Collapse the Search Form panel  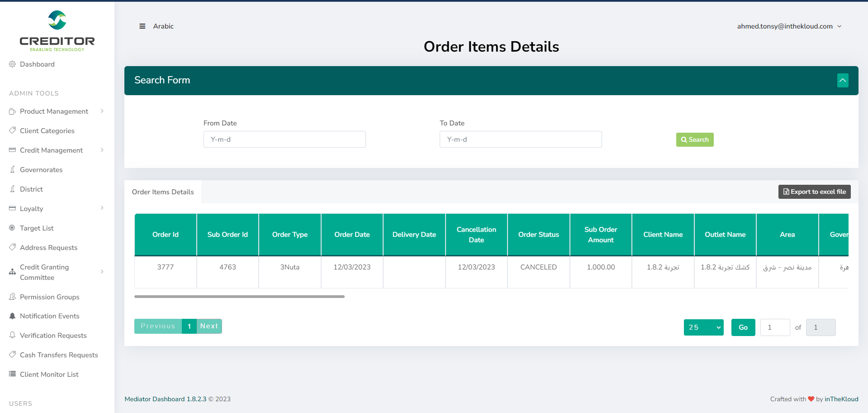point(842,80)
